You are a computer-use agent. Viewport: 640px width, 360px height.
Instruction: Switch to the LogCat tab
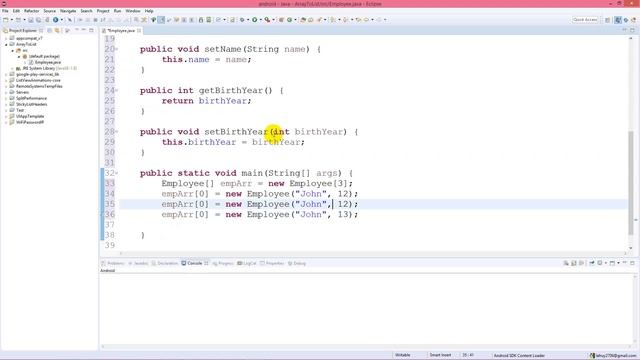click(247, 263)
